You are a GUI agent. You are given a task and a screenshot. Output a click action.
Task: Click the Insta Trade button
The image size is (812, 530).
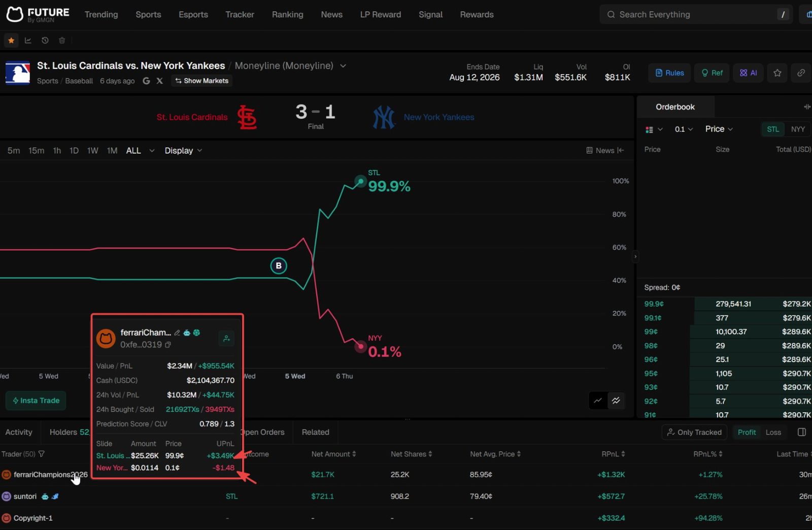(x=36, y=401)
